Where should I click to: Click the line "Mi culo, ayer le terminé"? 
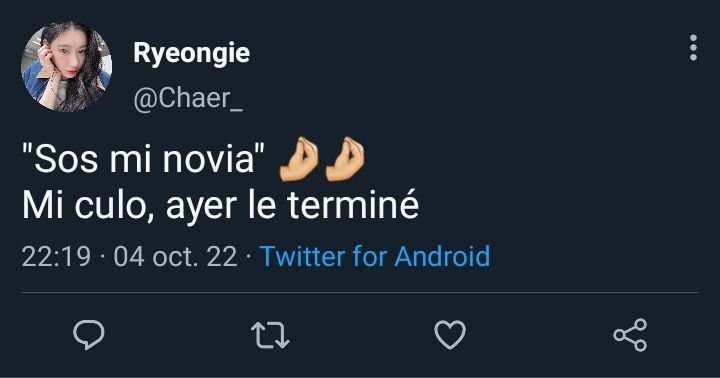pyautogui.click(x=220, y=205)
